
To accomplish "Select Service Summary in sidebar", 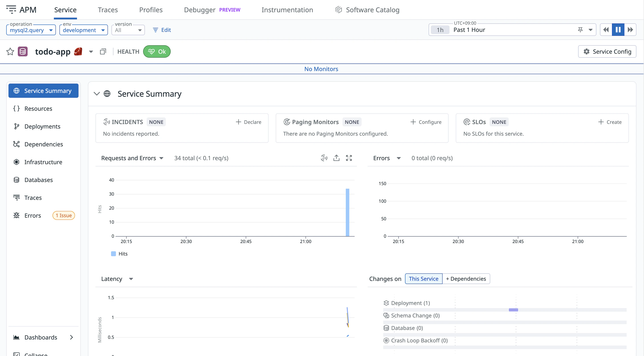I will (x=43, y=91).
